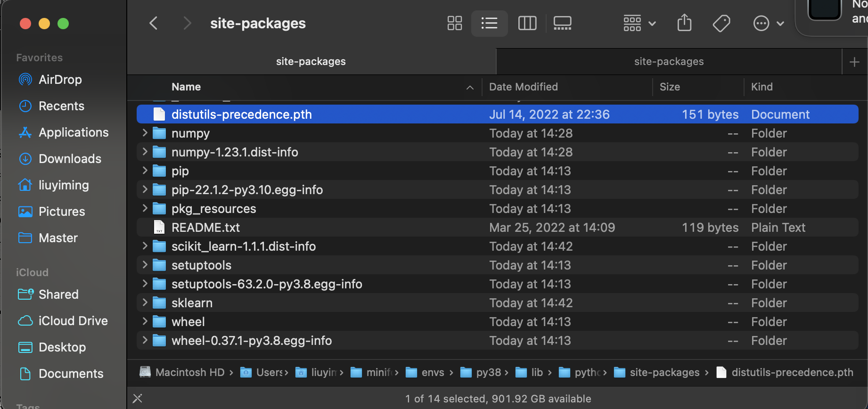This screenshot has height=409, width=868.
Task: Select the README.txt file
Action: pos(205,228)
